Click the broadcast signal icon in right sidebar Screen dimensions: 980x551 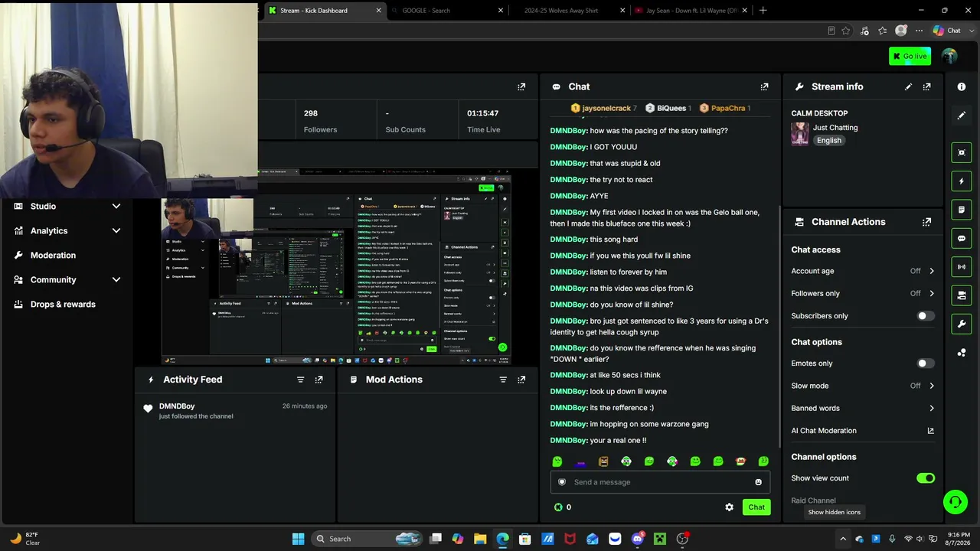[x=962, y=266]
